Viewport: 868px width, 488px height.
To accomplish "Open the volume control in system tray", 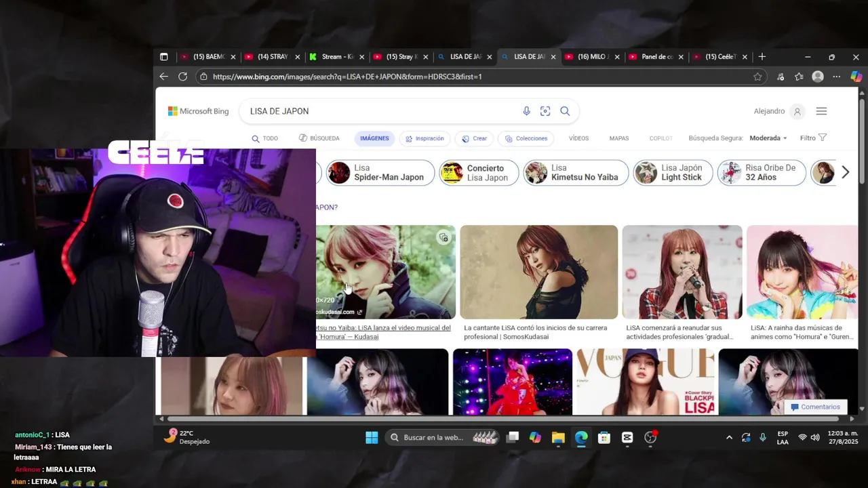I will coord(815,437).
